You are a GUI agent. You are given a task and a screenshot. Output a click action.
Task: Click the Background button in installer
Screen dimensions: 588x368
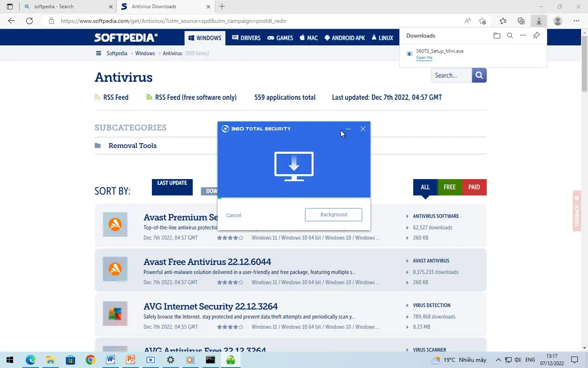pyautogui.click(x=334, y=215)
